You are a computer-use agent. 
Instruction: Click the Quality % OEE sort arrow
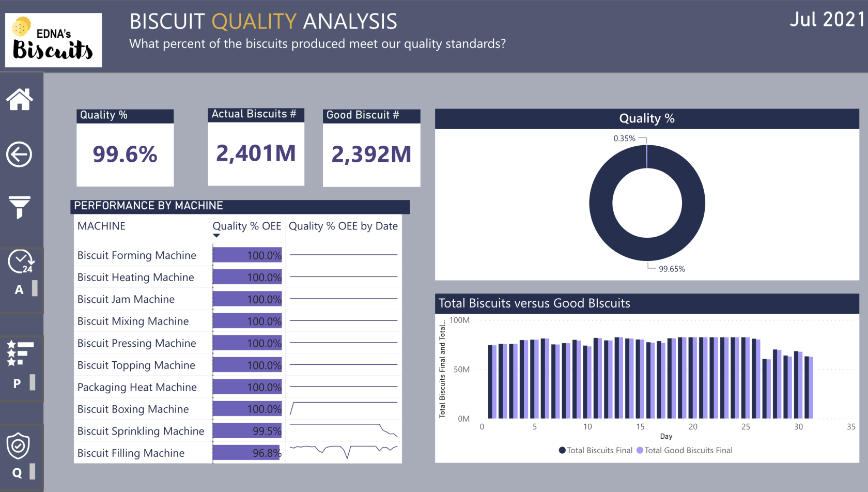216,236
